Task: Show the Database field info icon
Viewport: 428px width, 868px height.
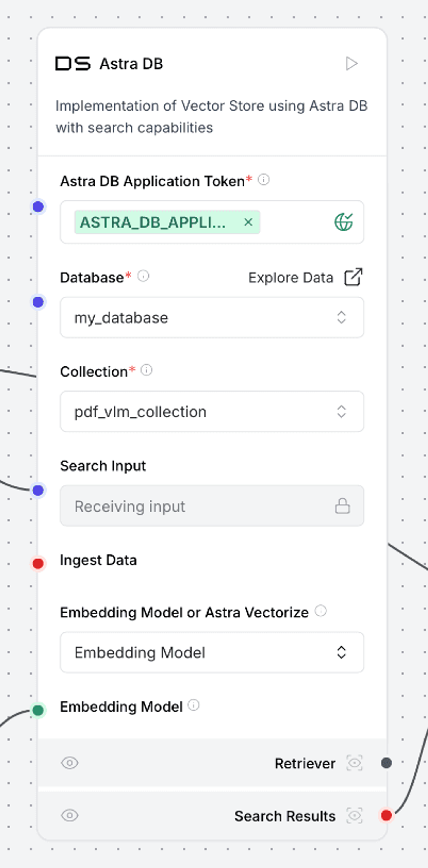Action: pyautogui.click(x=143, y=276)
